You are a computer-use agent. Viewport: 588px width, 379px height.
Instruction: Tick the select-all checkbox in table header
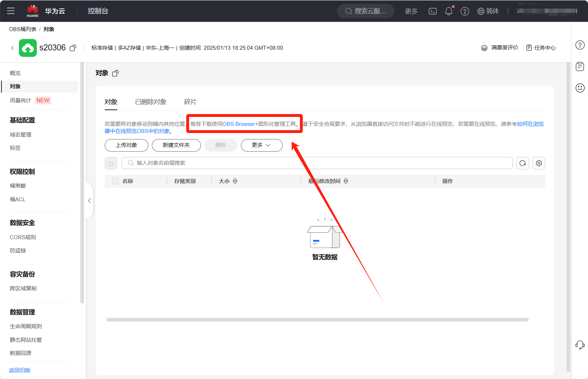[x=115, y=181]
